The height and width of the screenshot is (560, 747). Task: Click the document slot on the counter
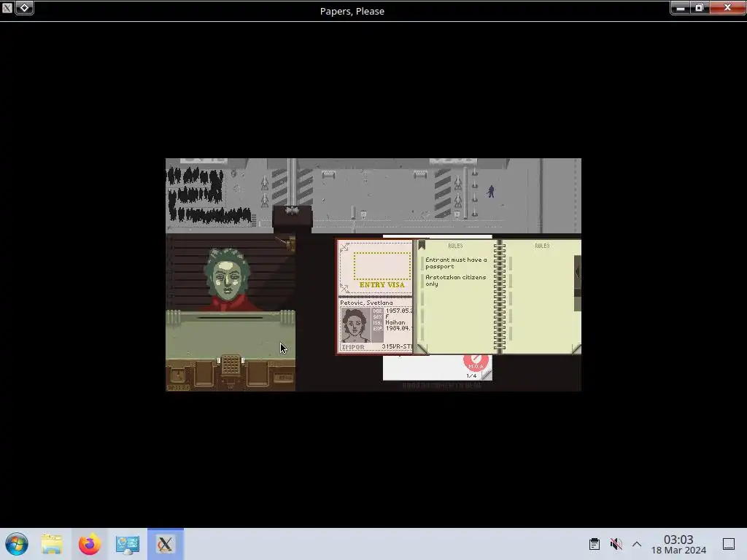230,318
